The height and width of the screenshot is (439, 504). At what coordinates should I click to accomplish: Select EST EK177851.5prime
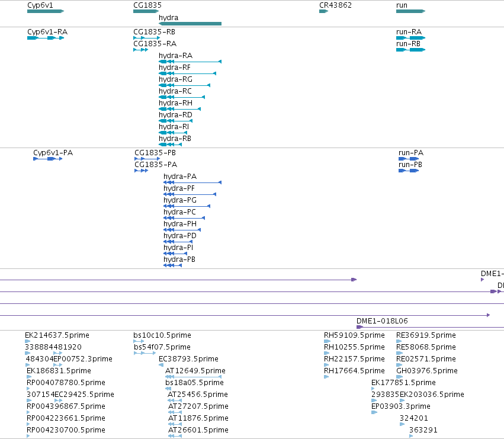[x=403, y=383]
